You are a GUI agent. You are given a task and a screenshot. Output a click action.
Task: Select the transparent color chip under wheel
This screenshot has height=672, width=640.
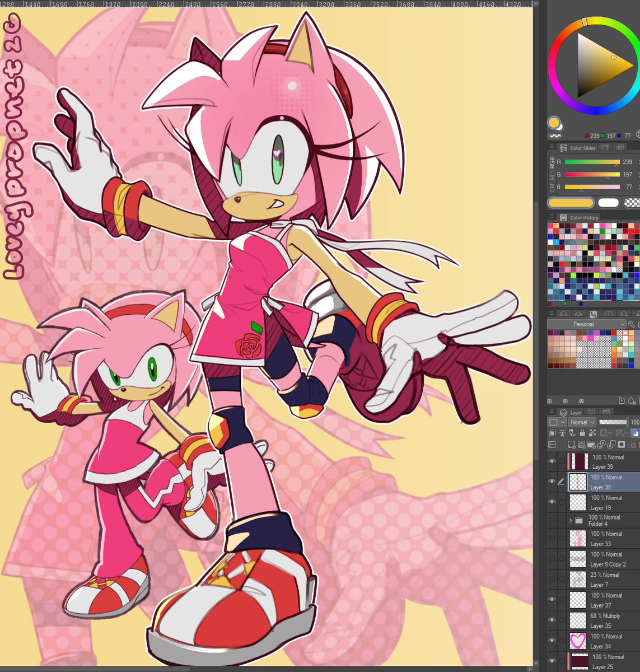tap(555, 136)
